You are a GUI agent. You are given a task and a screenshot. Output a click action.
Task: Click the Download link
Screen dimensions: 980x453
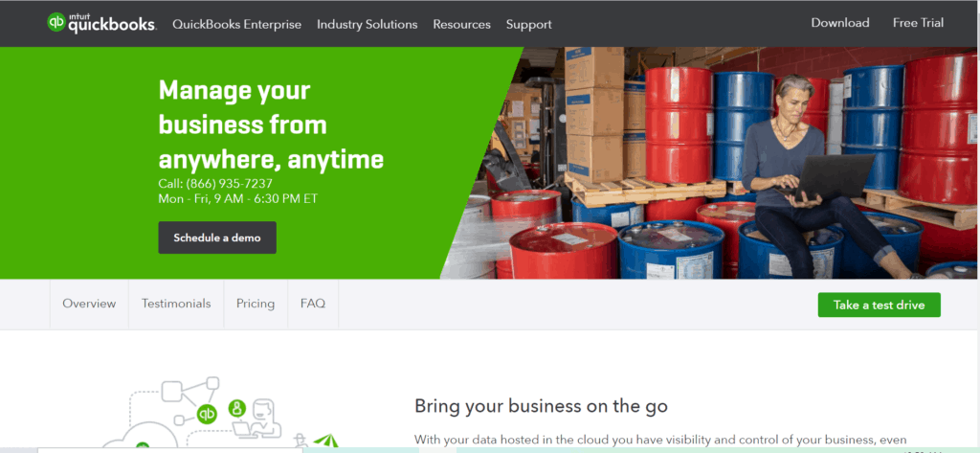coord(840,23)
